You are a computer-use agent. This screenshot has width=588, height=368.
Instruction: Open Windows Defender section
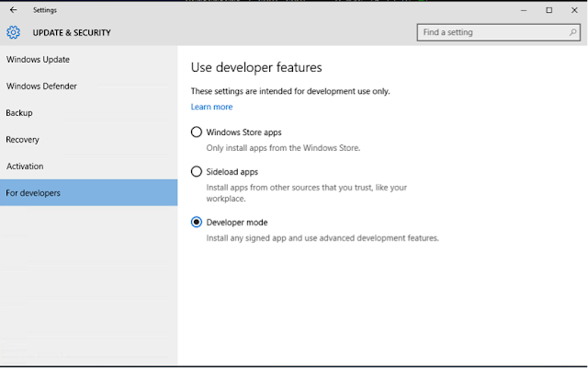[x=41, y=86]
